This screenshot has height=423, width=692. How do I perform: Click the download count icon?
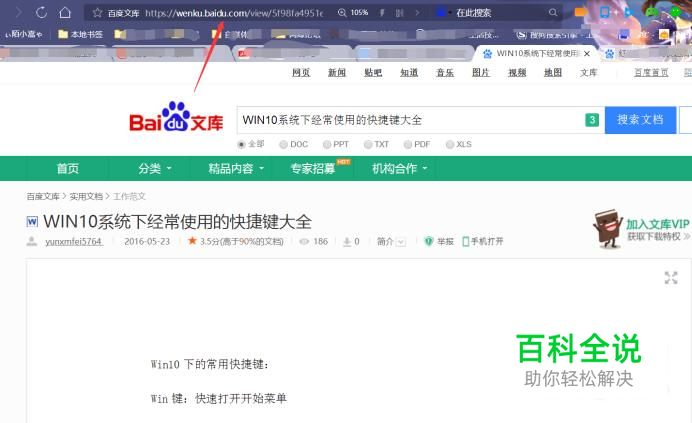click(347, 242)
